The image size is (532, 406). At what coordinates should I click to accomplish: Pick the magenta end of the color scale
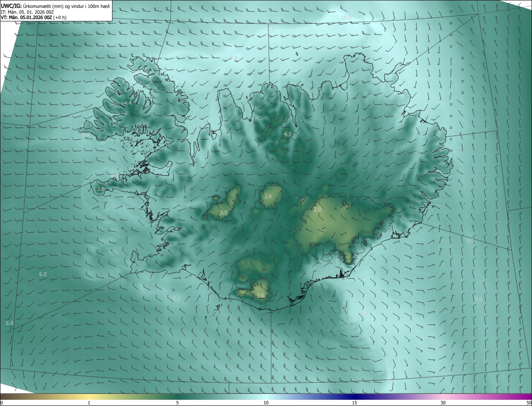pos(525,396)
